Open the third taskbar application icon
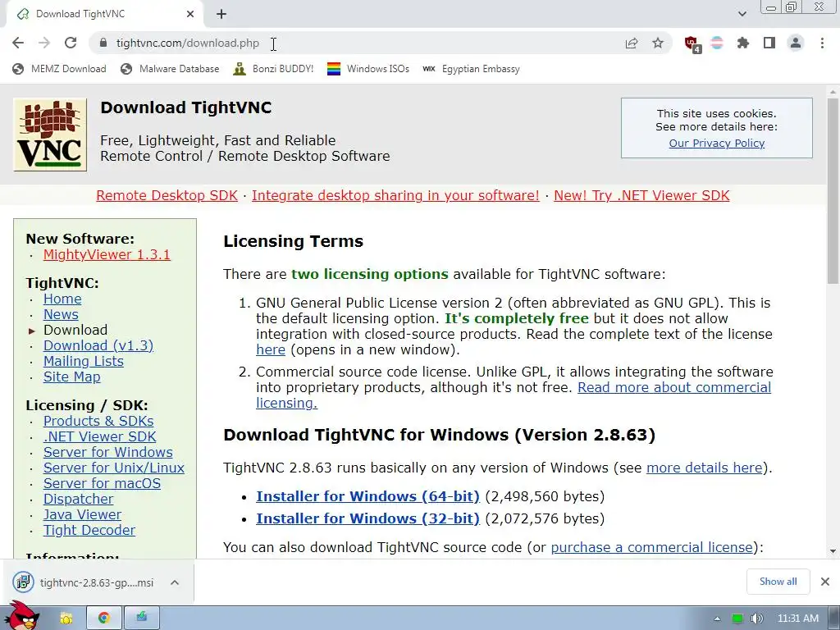 [x=141, y=618]
